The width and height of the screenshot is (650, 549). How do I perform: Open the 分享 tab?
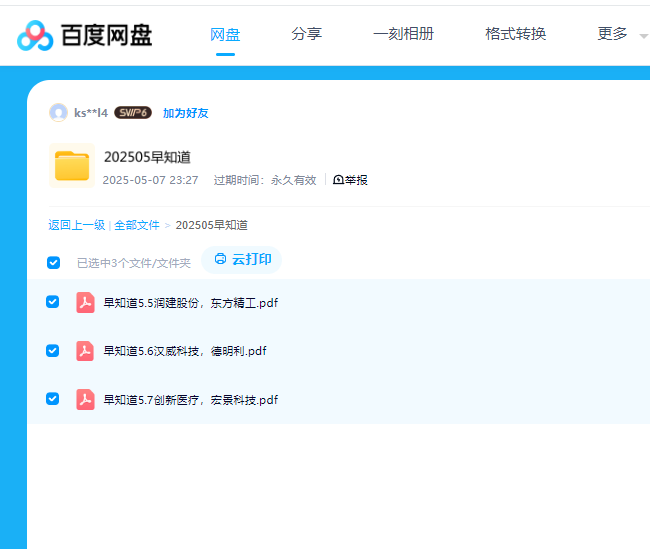306,34
